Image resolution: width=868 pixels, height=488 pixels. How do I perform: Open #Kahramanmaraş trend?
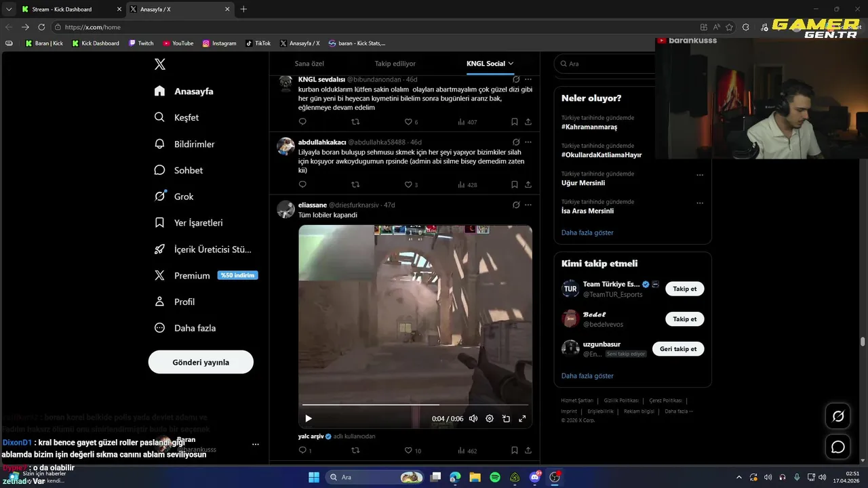click(x=589, y=127)
